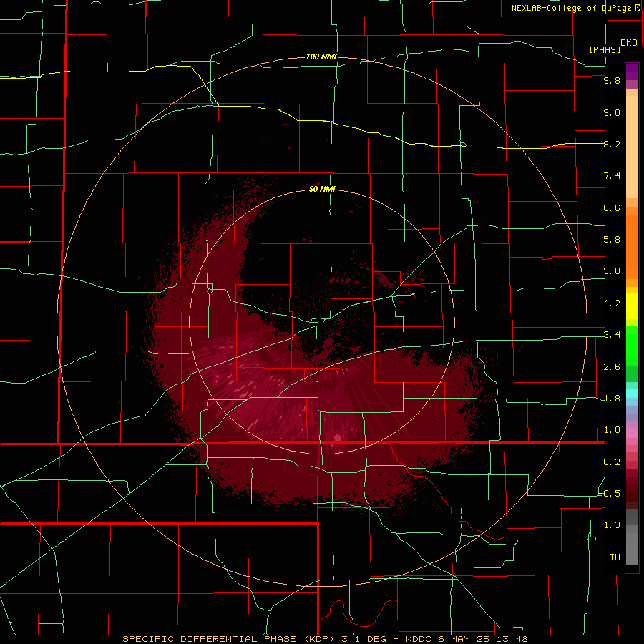Click the 50 NMI range ring label

(x=322, y=189)
